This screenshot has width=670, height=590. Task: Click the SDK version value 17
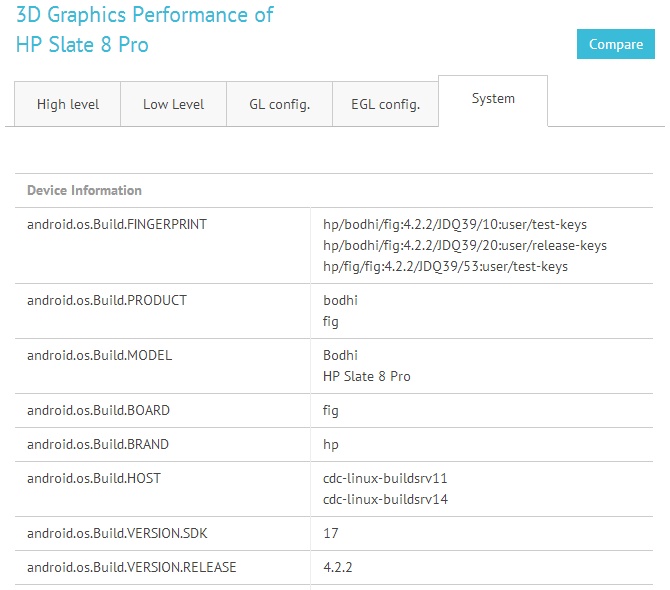[x=331, y=533]
